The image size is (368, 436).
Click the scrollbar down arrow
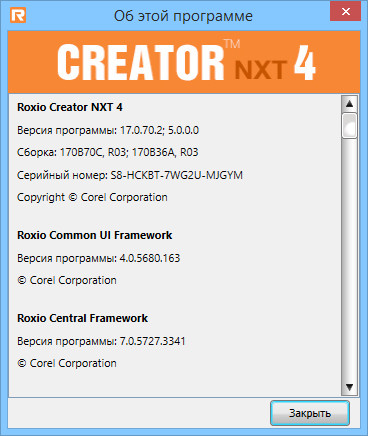pyautogui.click(x=349, y=387)
